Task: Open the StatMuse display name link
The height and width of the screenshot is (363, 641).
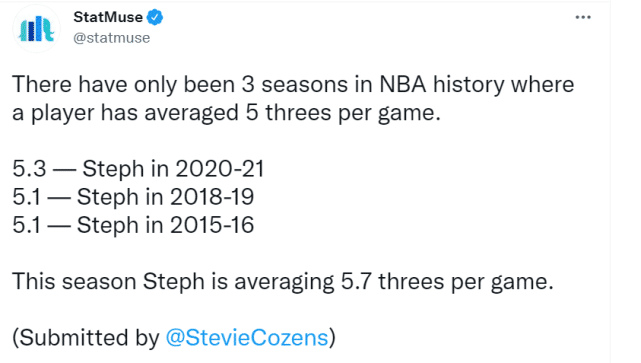Action: coord(108,17)
